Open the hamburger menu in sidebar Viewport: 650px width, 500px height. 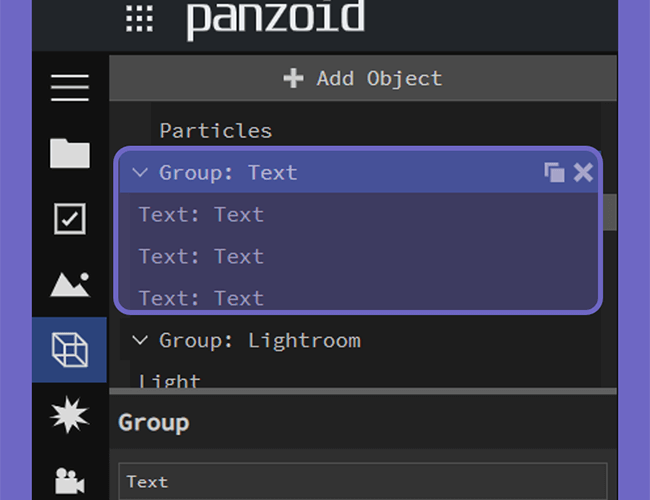[x=70, y=87]
